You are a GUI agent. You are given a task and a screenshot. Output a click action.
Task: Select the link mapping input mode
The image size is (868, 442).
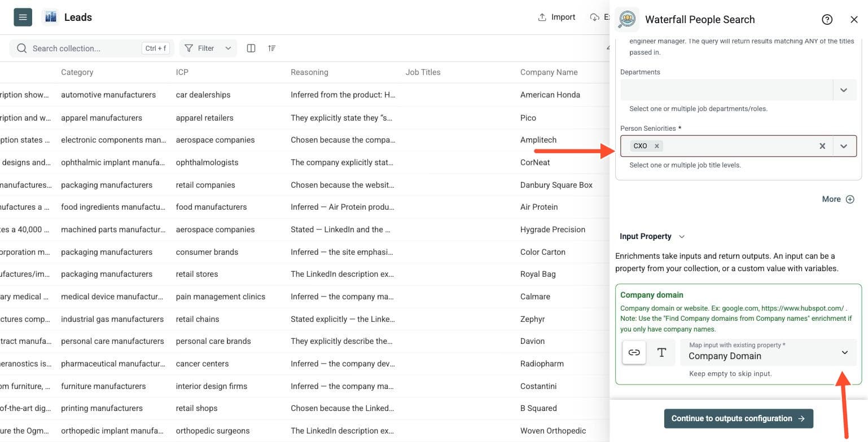[634, 353]
